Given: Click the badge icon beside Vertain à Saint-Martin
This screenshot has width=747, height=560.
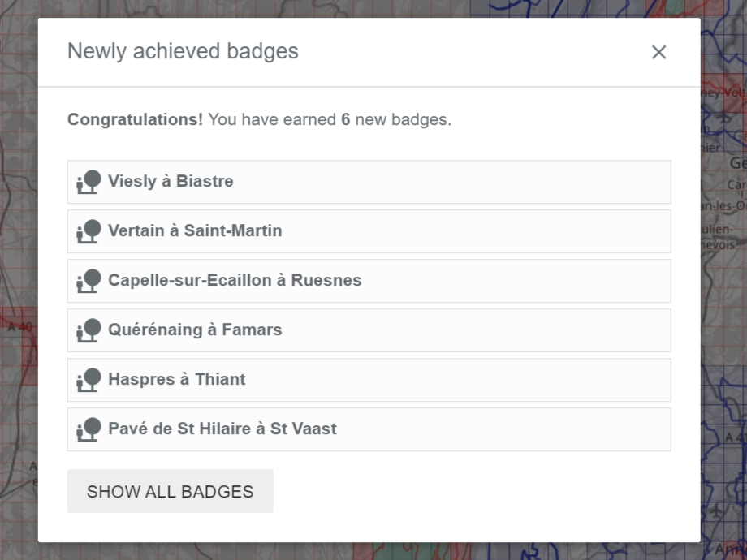Looking at the screenshot, I should click(x=89, y=231).
